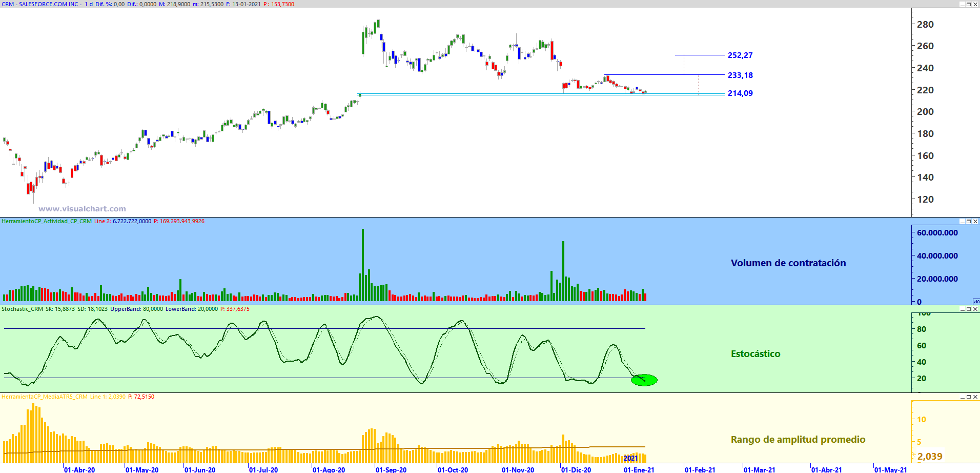Close the Stochastic_CRM panel
The width and height of the screenshot is (980, 473).
pyautogui.click(x=975, y=309)
